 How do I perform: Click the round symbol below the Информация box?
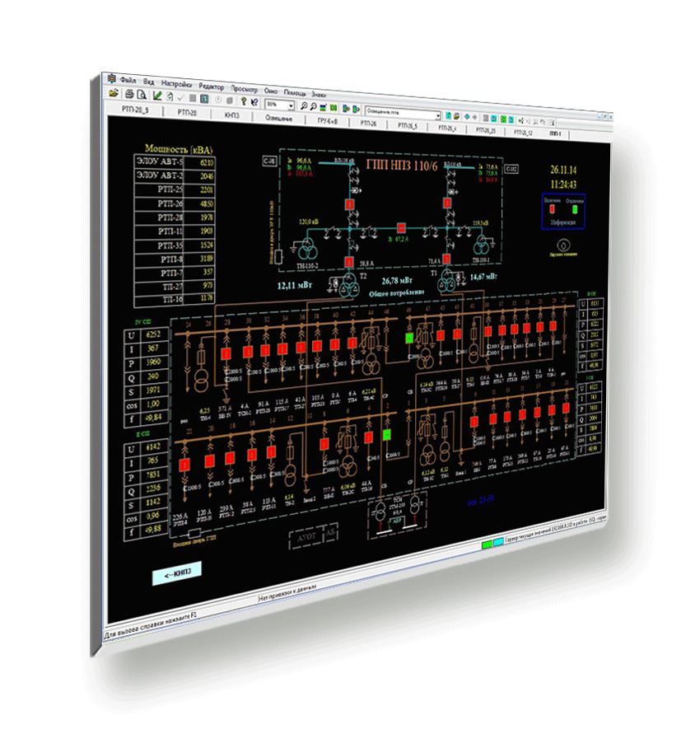coord(562,245)
